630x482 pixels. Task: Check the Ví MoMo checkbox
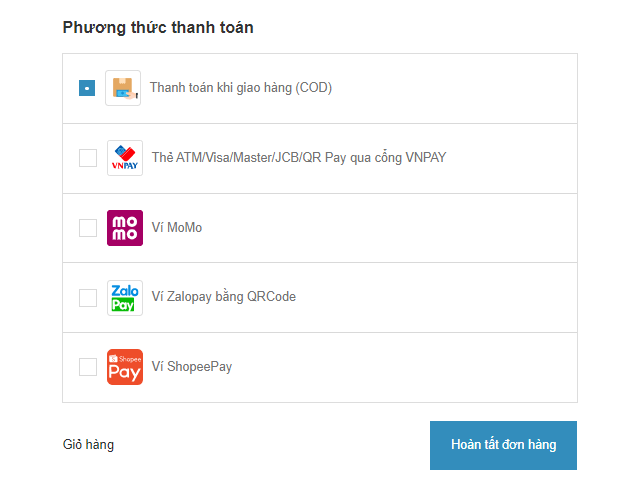pos(88,228)
